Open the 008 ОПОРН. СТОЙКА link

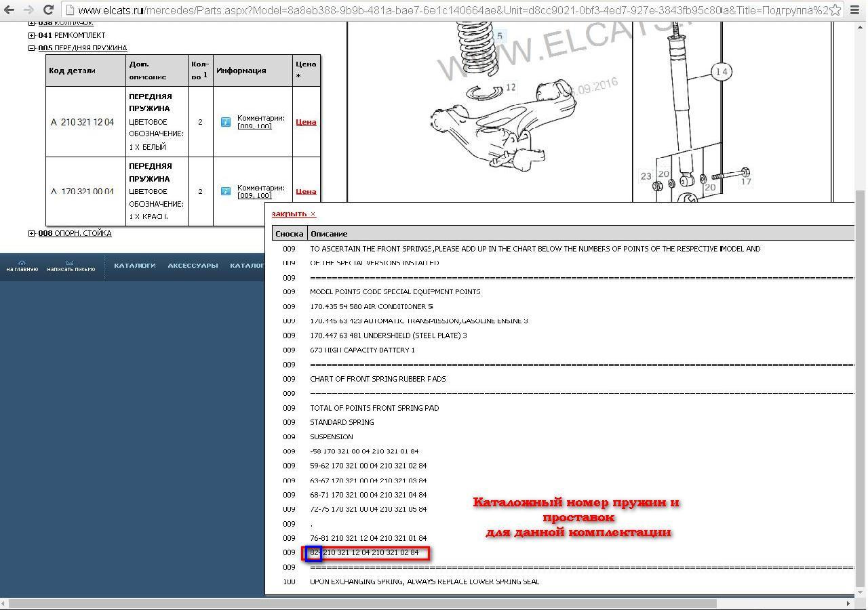tap(75, 233)
